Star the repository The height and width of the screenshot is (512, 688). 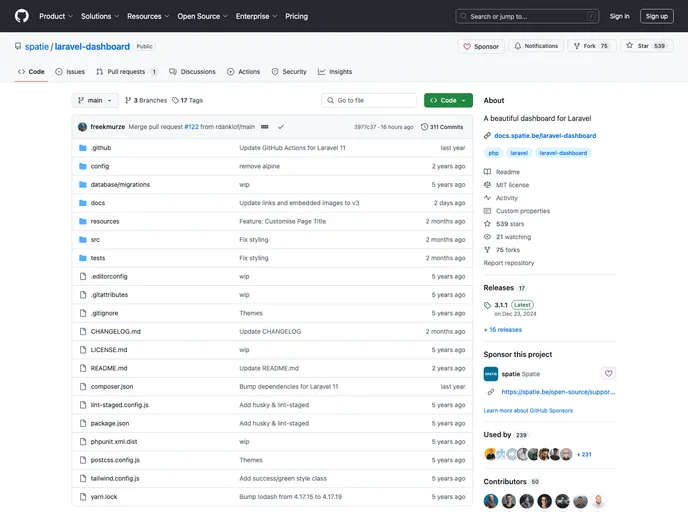click(646, 46)
